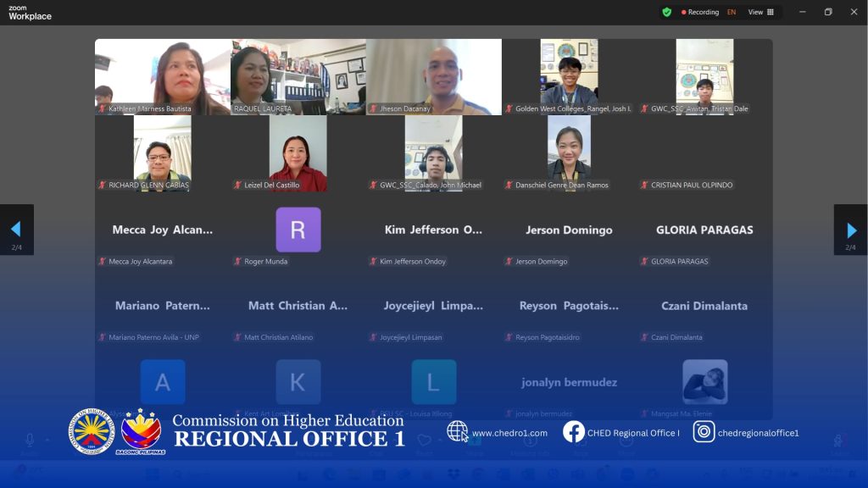
Task: Click the large 'Joycejieyl Limpa...' name
Action: pos(433,305)
